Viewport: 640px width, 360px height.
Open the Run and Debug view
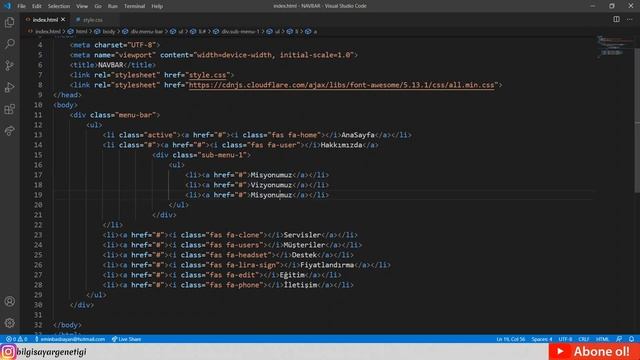[x=9, y=87]
